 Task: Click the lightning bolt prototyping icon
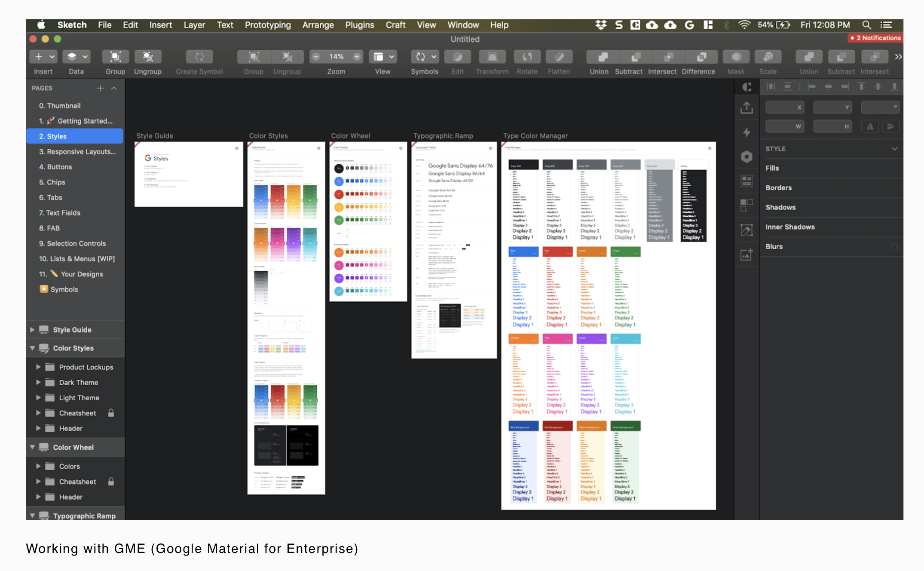point(747,132)
